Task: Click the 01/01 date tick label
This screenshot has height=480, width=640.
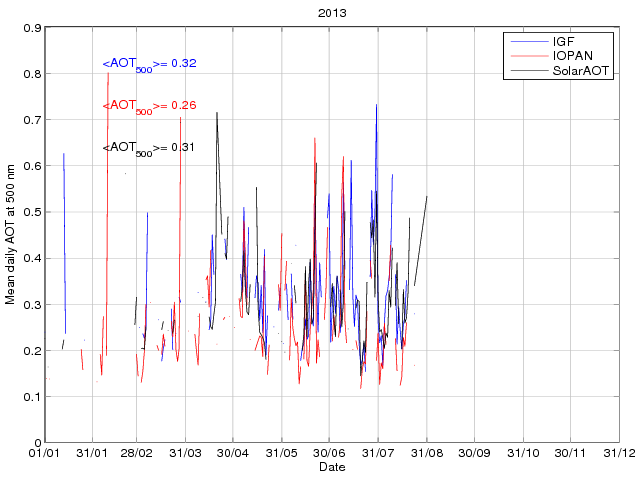Action: coord(45,454)
